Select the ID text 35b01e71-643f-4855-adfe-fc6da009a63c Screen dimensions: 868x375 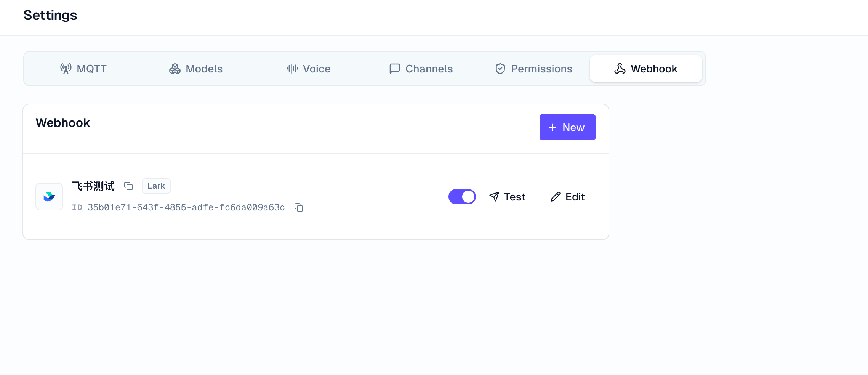coord(186,207)
